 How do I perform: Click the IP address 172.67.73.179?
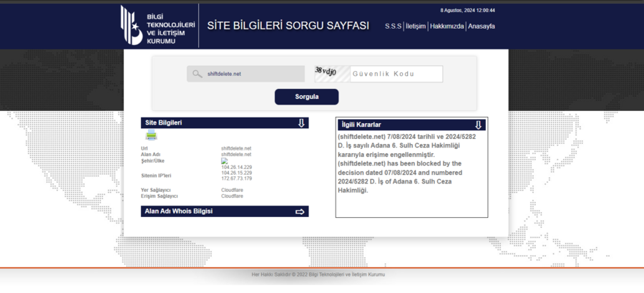point(237,179)
